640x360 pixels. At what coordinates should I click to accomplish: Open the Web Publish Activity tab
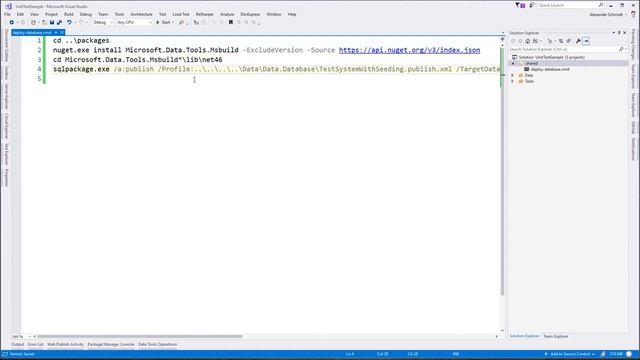click(65, 344)
